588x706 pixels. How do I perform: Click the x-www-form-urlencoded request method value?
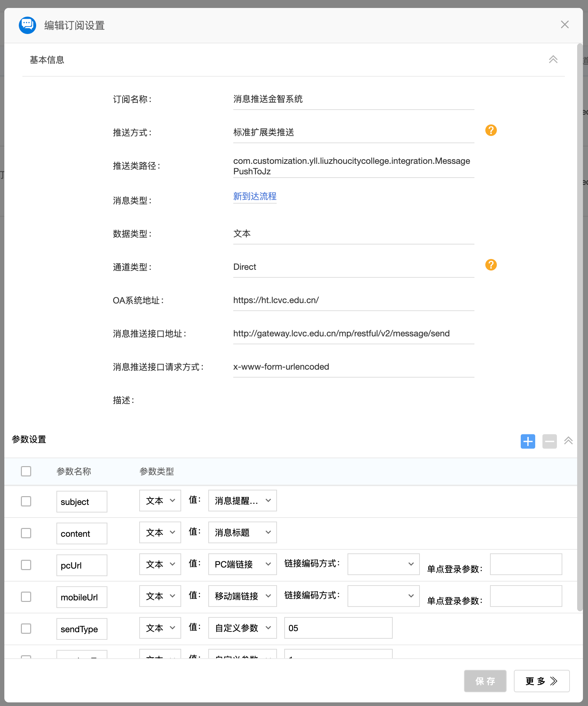pos(281,367)
